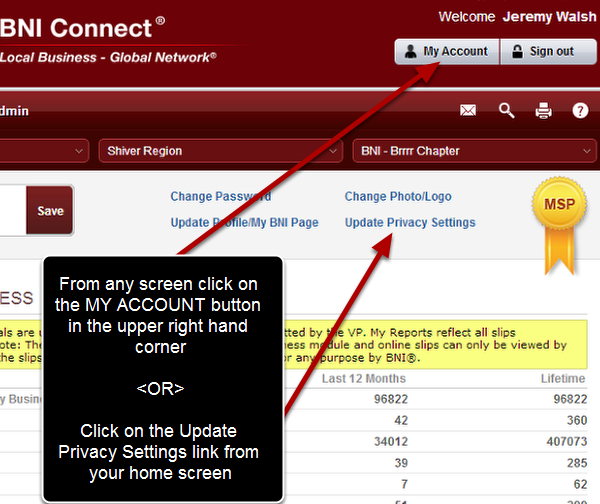Viewport: 600px width, 504px height.
Task: Click the Lifetime column header
Action: tap(563, 379)
